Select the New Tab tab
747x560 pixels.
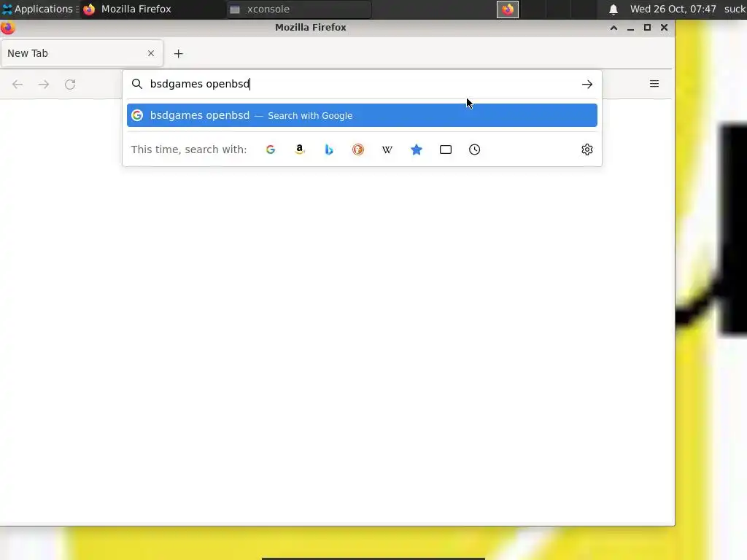point(82,53)
